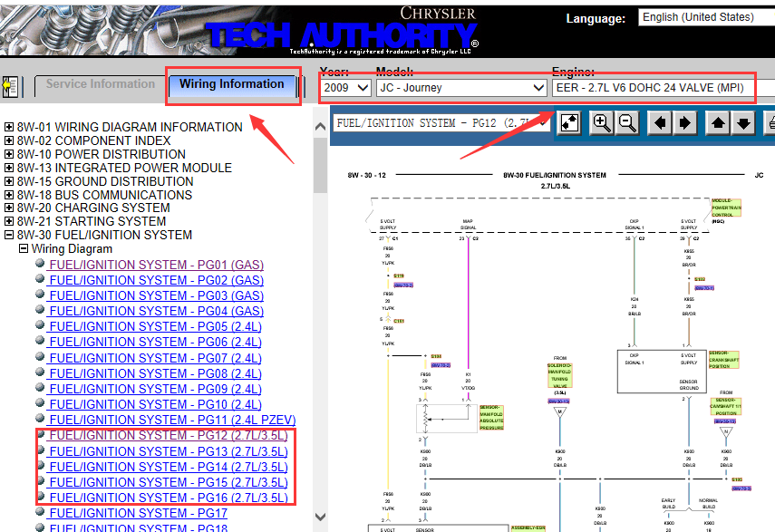Expand 8W-01 Wiring Diagram Information

click(9, 127)
